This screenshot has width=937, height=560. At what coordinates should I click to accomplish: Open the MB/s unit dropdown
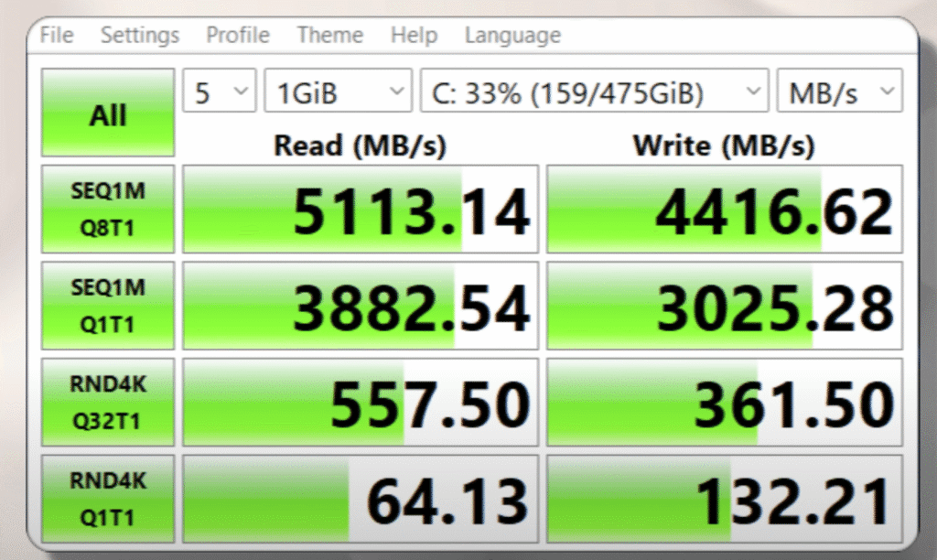(839, 92)
